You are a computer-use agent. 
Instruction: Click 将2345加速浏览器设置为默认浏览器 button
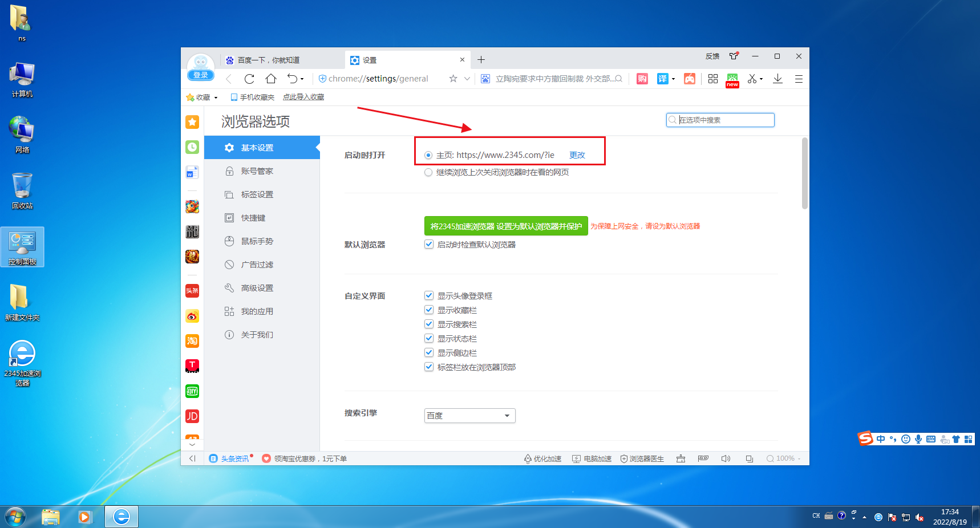click(x=505, y=226)
